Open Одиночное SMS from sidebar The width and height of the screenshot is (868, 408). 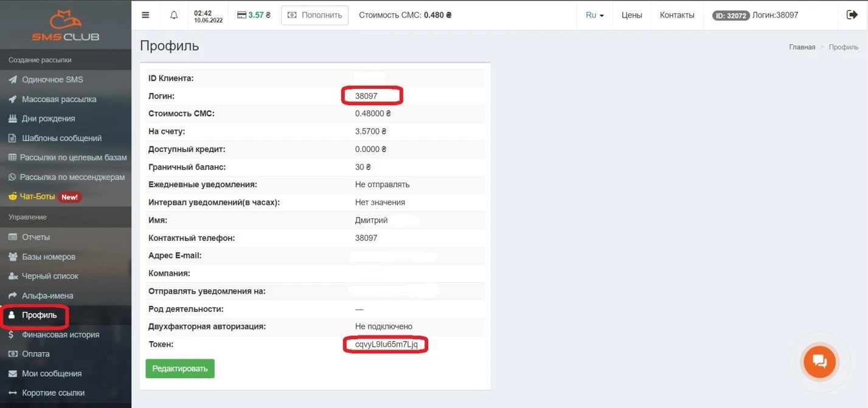[52, 80]
